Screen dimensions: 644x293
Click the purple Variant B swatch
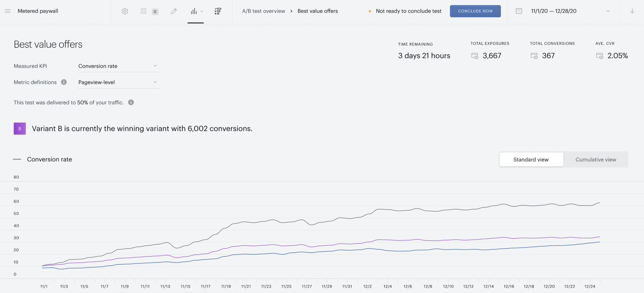(20, 129)
